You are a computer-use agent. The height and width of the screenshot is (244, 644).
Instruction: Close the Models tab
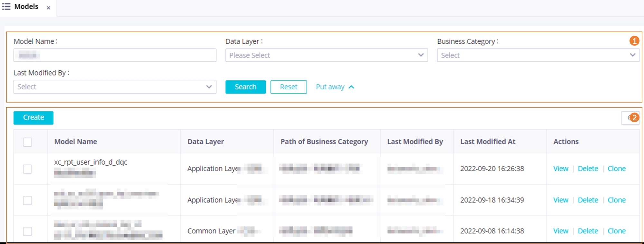click(48, 8)
